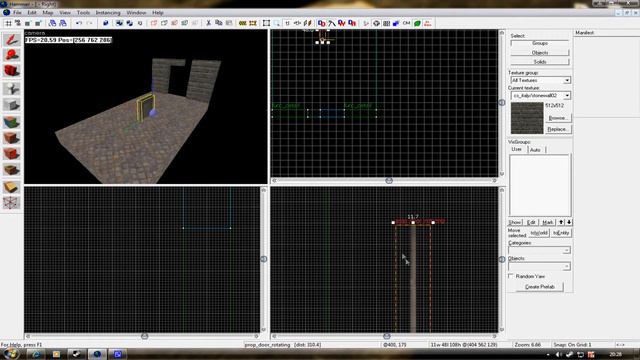
Task: Select the gray Block tool
Action: pyautogui.click(x=11, y=105)
